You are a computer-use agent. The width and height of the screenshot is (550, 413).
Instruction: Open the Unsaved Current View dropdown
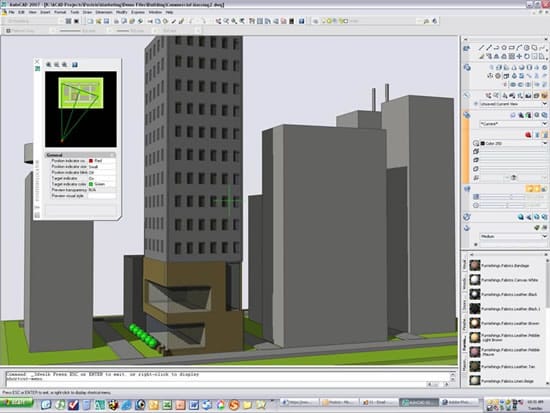pos(512,104)
